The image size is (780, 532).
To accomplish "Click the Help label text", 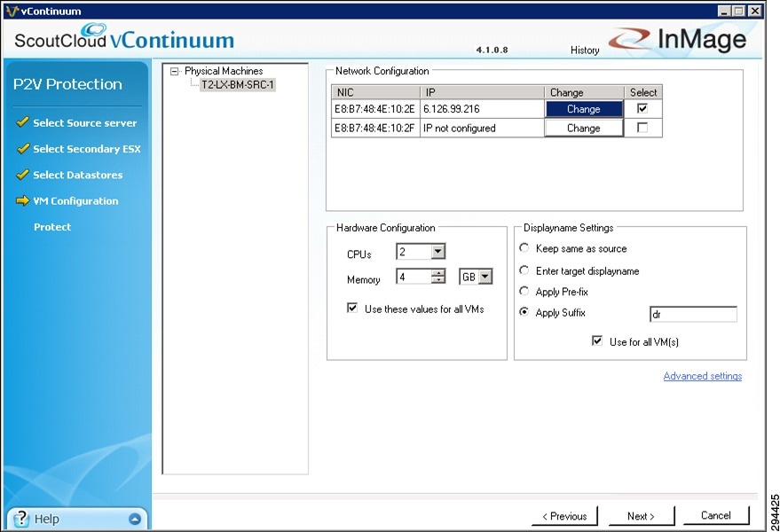I will tap(47, 519).
